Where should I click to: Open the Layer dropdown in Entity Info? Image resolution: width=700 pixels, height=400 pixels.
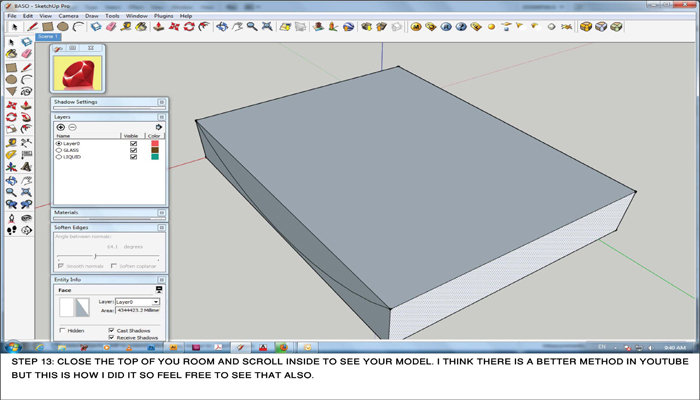coord(155,302)
